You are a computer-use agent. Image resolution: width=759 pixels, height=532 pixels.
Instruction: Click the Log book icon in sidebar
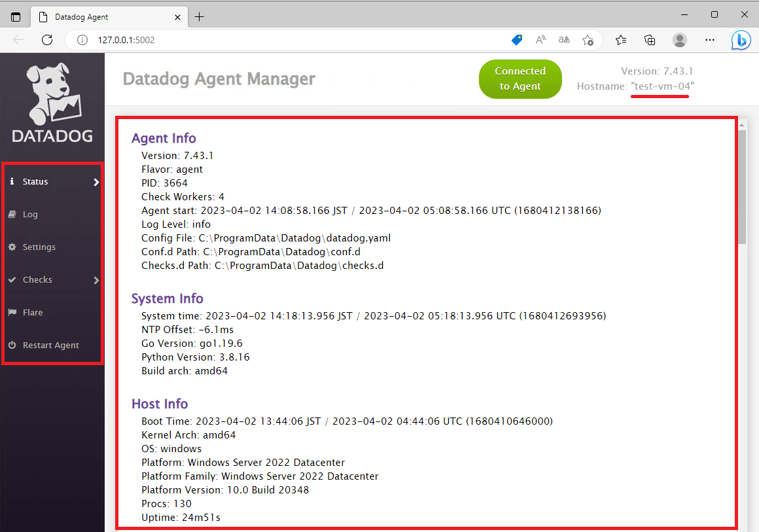point(12,214)
